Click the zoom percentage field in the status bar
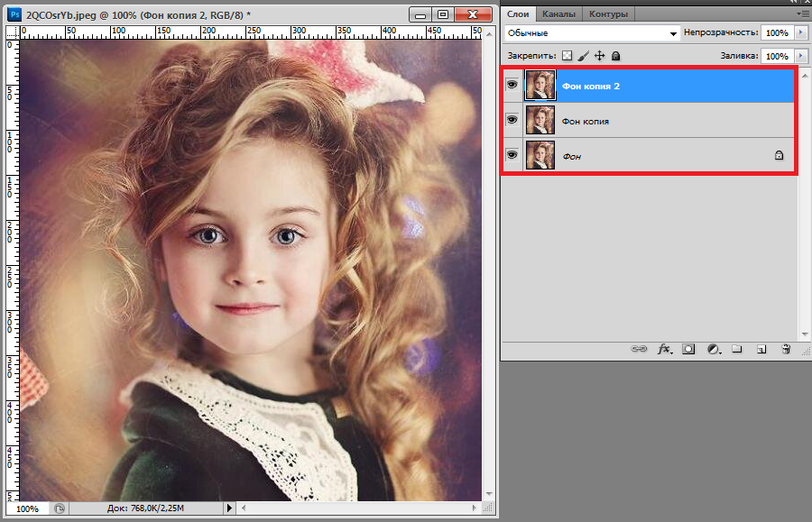The height and width of the screenshot is (522, 812). coord(28,508)
